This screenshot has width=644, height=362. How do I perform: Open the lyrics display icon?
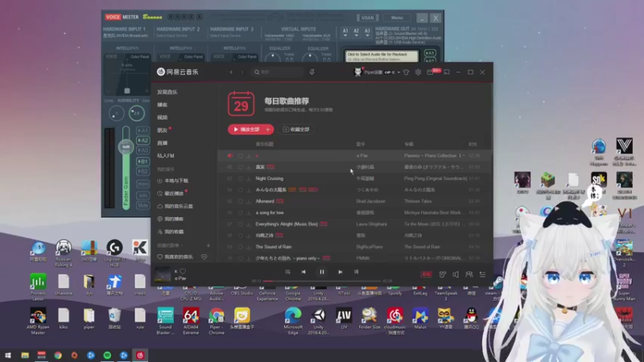(356, 272)
